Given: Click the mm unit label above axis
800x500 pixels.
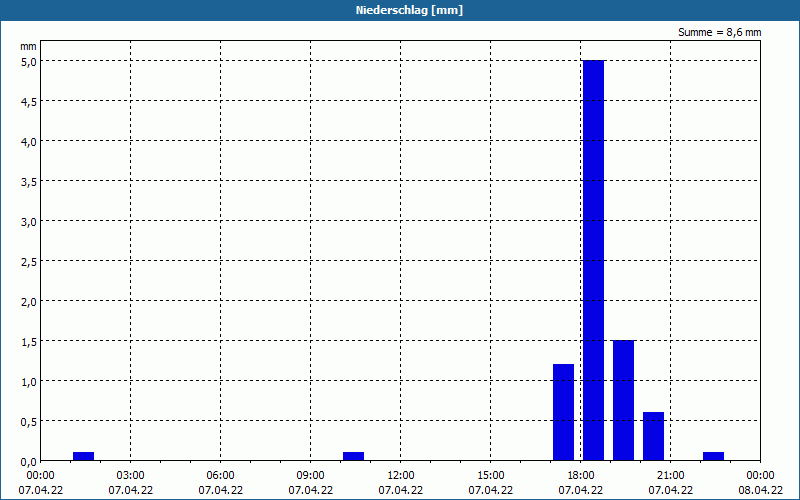Looking at the screenshot, I should (x=28, y=46).
